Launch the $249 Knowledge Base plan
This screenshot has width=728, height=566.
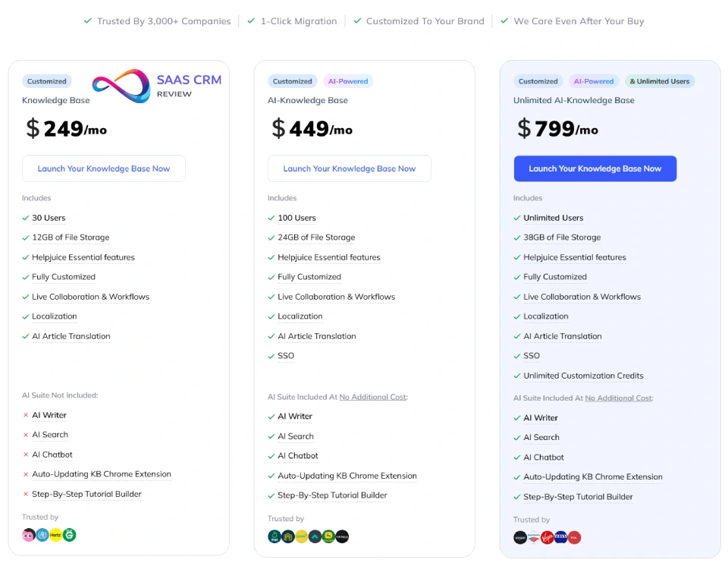(x=104, y=168)
